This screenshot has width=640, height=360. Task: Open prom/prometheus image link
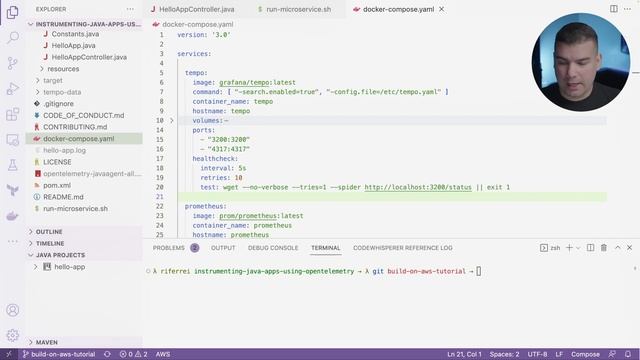[248, 216]
